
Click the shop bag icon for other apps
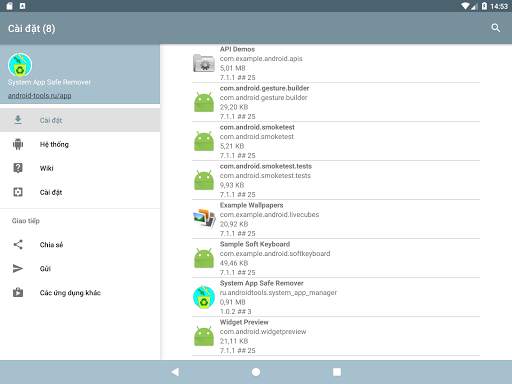(x=18, y=292)
